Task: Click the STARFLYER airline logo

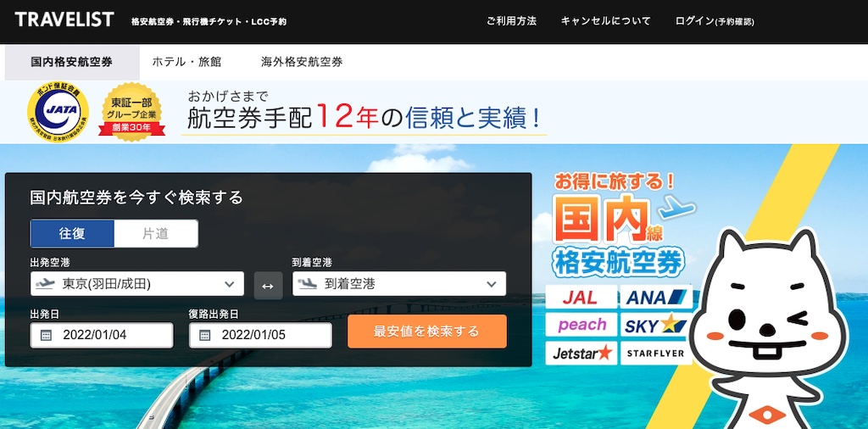Action: tap(656, 353)
